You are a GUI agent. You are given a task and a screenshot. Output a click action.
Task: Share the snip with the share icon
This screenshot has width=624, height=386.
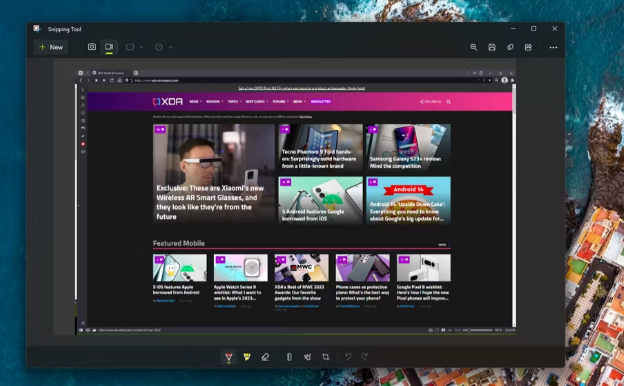(x=528, y=47)
